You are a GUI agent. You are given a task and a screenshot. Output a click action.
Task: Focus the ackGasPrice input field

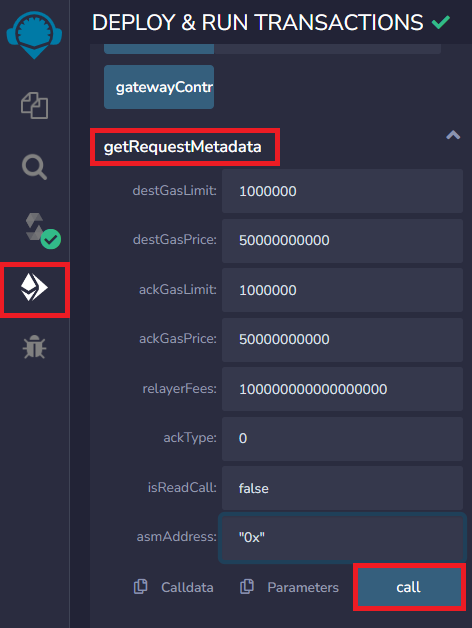[x=343, y=339]
